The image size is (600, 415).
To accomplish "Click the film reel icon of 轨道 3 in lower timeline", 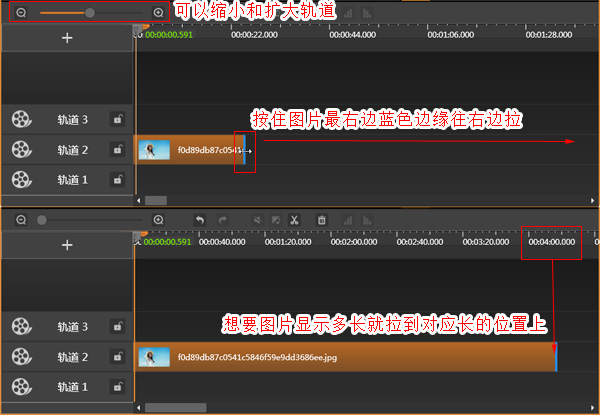I will tap(21, 326).
